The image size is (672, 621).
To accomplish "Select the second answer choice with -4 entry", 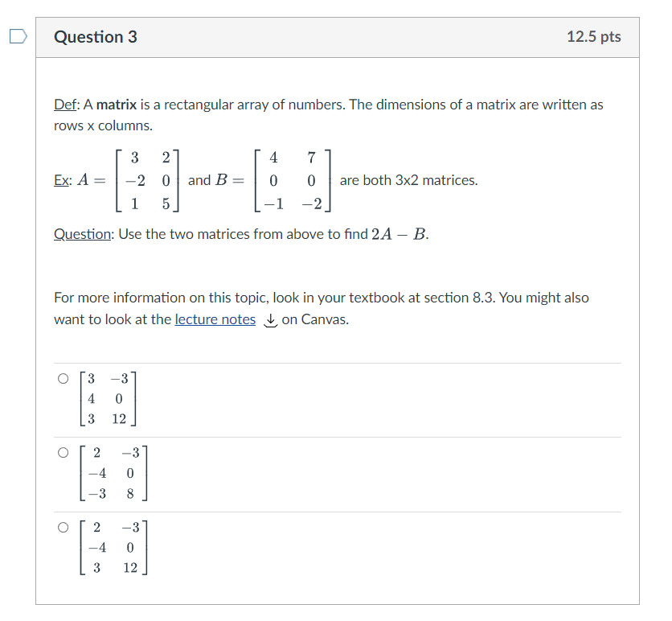I will [63, 452].
